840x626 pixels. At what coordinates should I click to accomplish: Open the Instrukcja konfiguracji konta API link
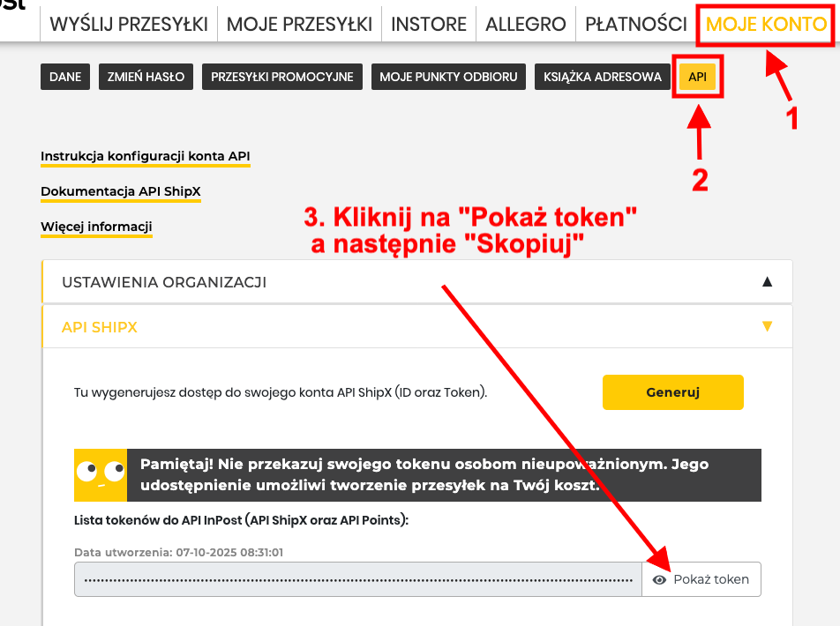146,156
